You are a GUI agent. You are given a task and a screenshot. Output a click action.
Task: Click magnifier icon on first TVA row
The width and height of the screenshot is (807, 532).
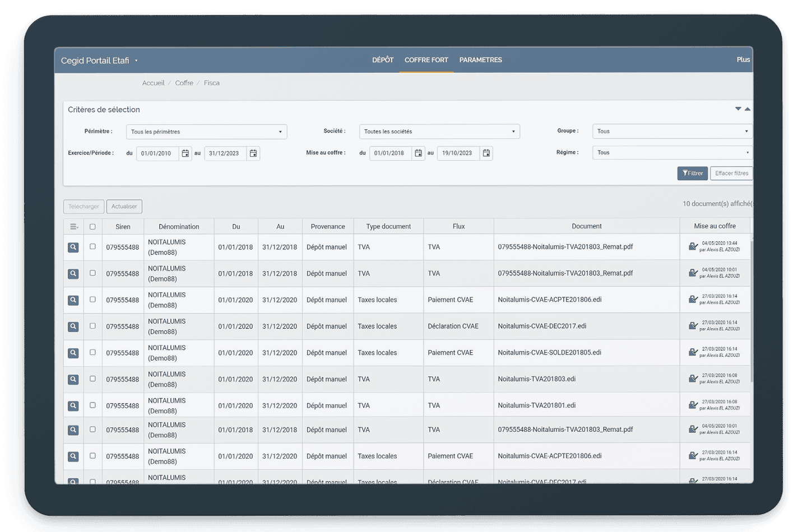coord(73,247)
